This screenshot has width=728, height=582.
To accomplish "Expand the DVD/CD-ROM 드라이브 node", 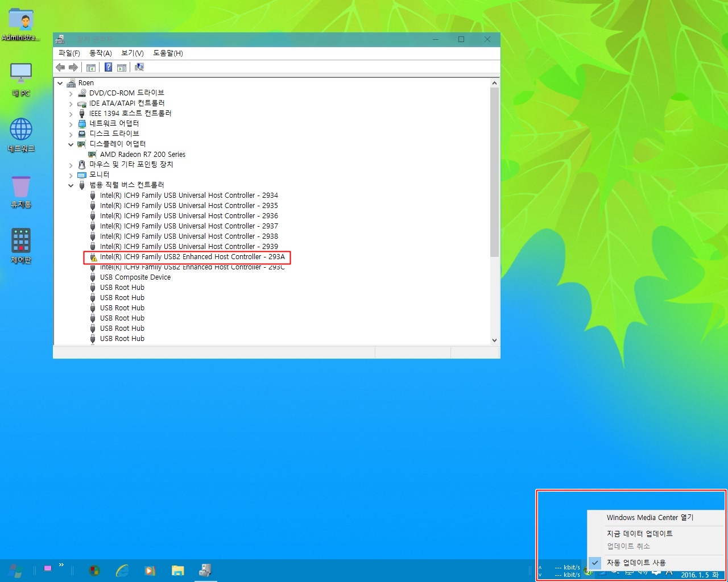I will point(71,93).
